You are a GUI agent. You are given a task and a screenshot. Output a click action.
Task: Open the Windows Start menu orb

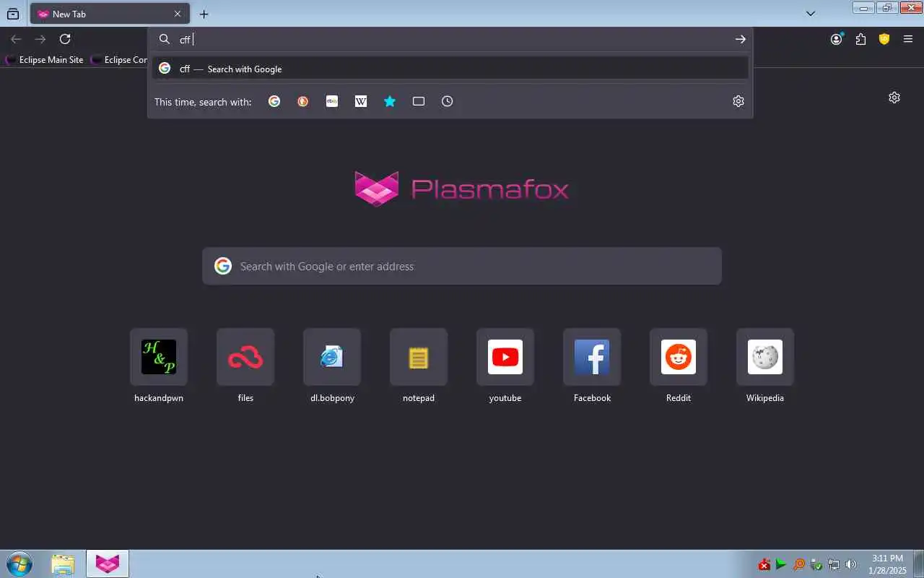click(19, 564)
